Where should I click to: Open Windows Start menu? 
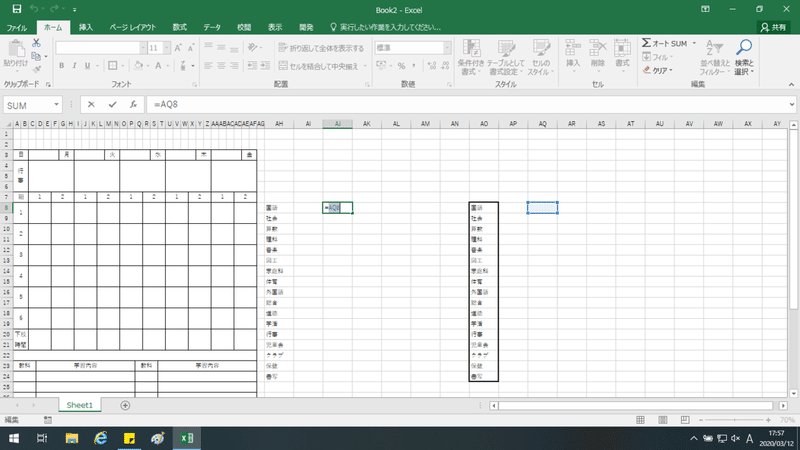(x=14, y=438)
